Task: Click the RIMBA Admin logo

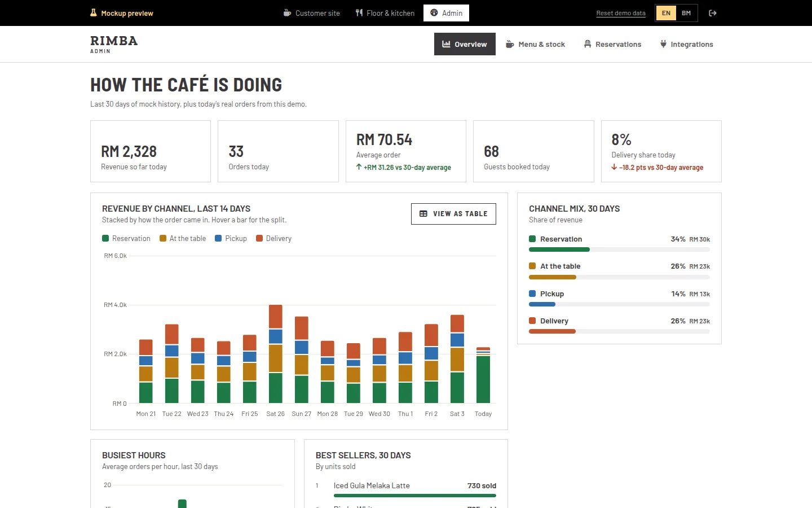Action: coord(114,44)
